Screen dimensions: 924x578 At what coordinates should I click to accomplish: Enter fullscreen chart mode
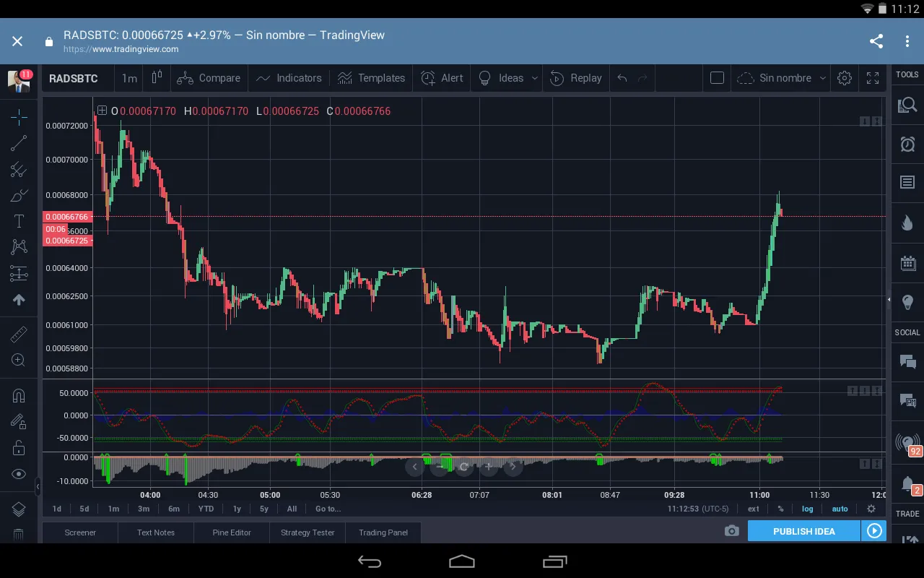872,78
